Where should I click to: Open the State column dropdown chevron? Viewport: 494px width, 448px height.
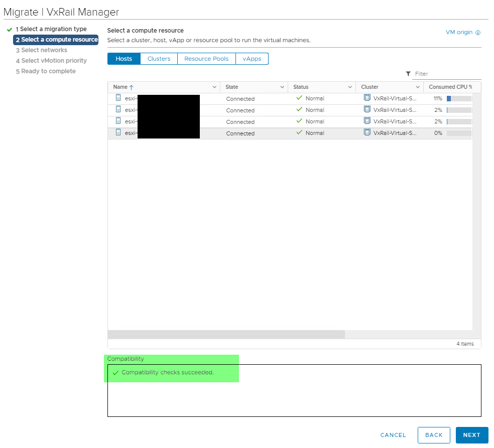pyautogui.click(x=282, y=87)
